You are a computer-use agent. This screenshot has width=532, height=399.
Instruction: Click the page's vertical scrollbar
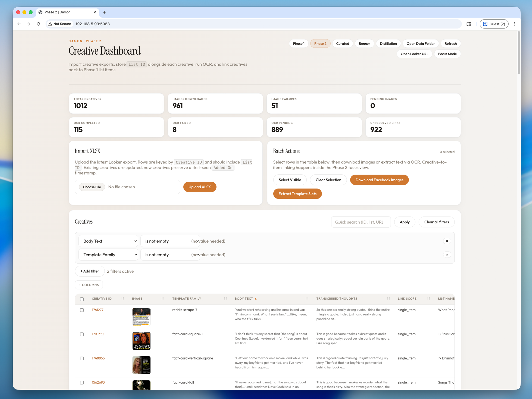click(x=519, y=52)
